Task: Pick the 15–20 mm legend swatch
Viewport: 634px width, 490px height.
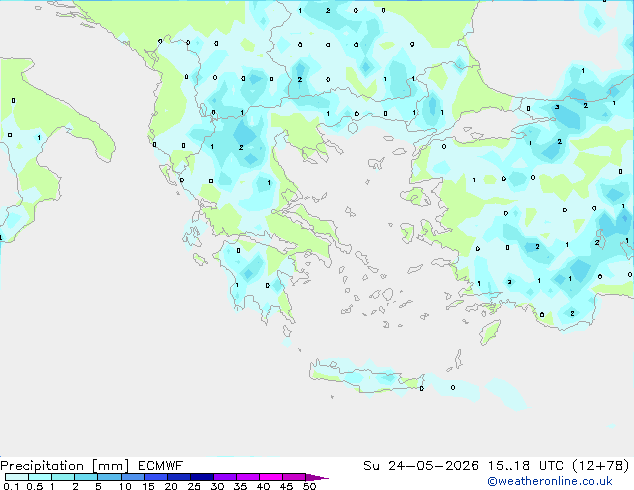Action: (156, 477)
